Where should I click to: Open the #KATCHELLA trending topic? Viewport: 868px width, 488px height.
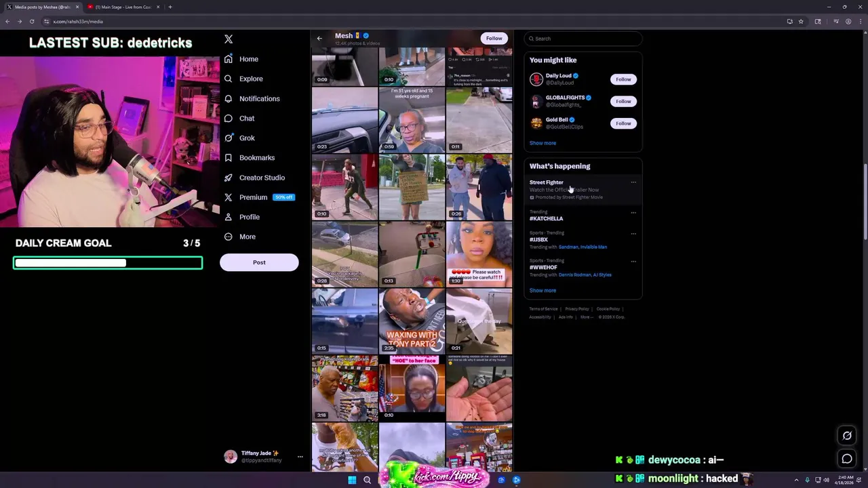tap(546, 218)
